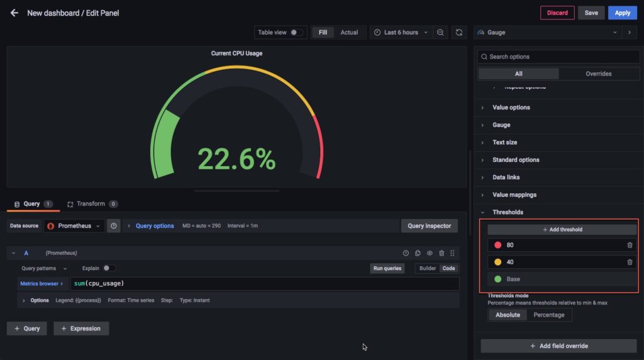
Task: Add a new Query
Action: [x=26, y=329]
